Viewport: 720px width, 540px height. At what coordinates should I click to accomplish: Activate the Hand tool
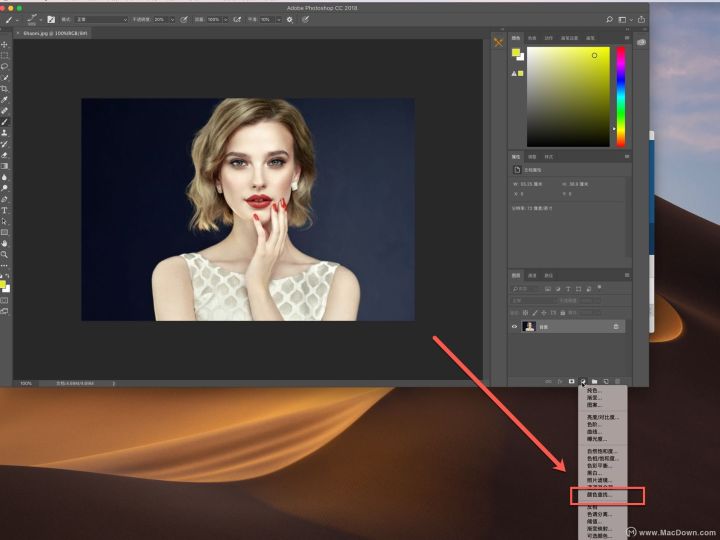(x=5, y=243)
